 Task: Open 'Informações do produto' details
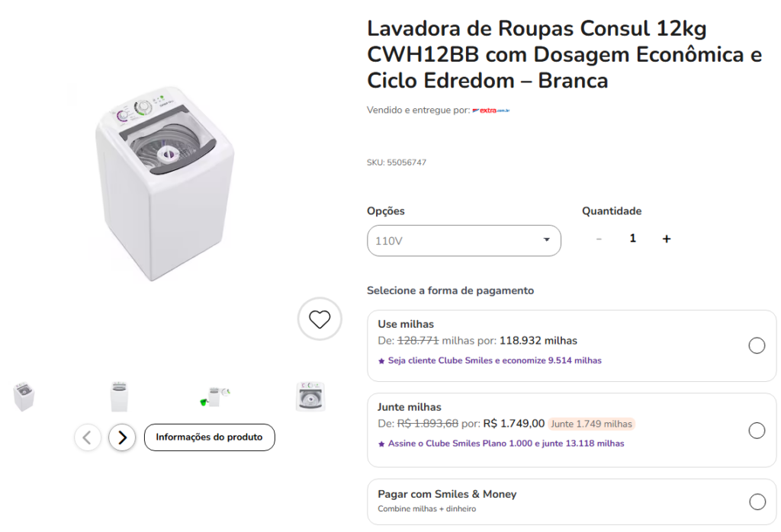[x=209, y=437]
